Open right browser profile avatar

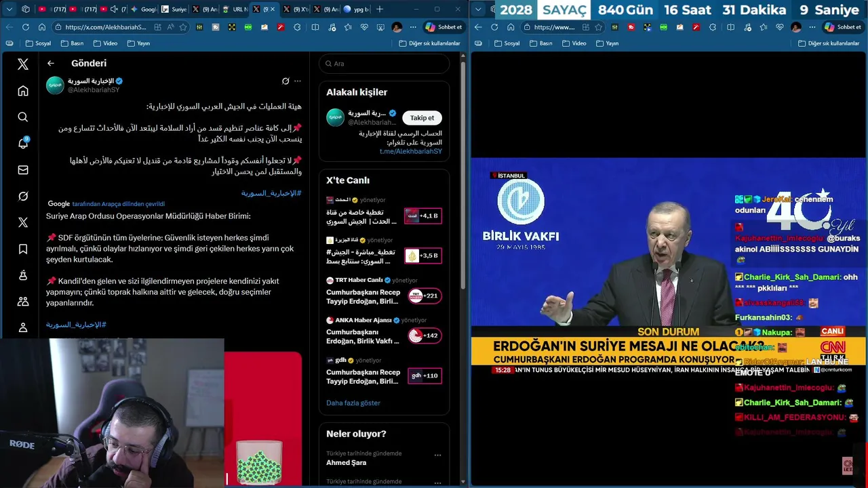(x=796, y=27)
